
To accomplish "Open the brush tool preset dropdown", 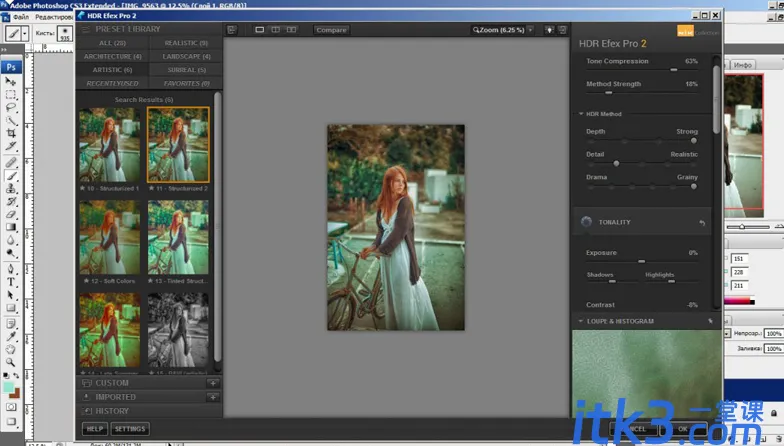I will [x=24, y=34].
